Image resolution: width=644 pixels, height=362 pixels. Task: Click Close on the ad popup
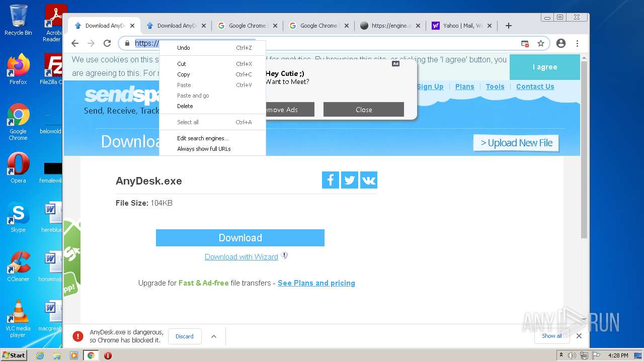364,110
